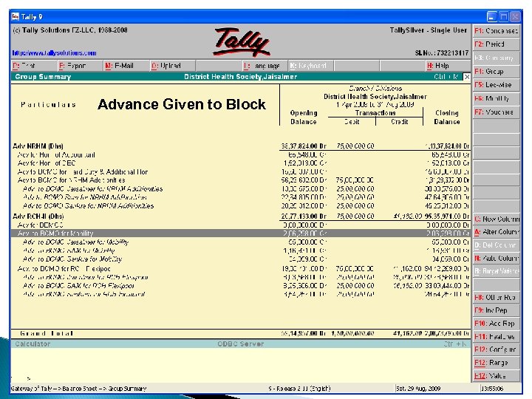Click the Gateway of Tally breadcrumb path

79,389
